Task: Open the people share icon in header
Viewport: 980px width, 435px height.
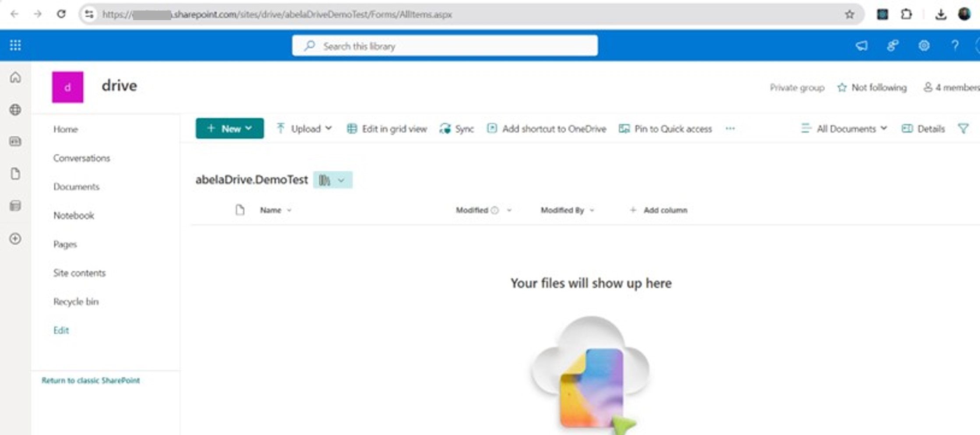Action: 893,46
